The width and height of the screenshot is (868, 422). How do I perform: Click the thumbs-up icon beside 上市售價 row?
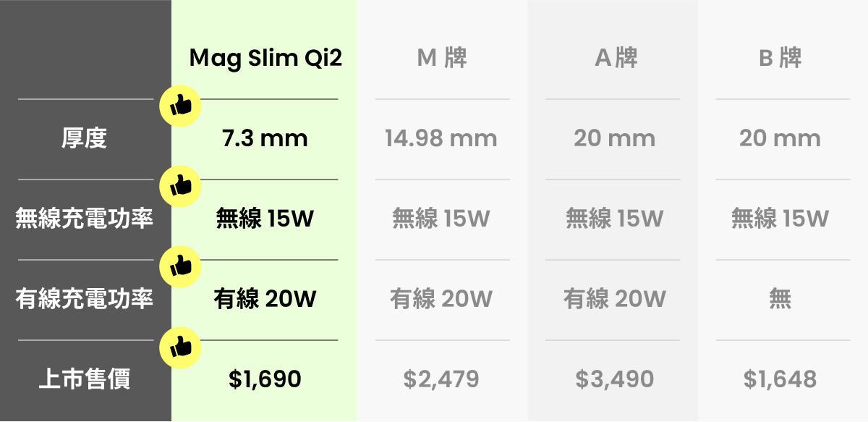click(x=179, y=348)
